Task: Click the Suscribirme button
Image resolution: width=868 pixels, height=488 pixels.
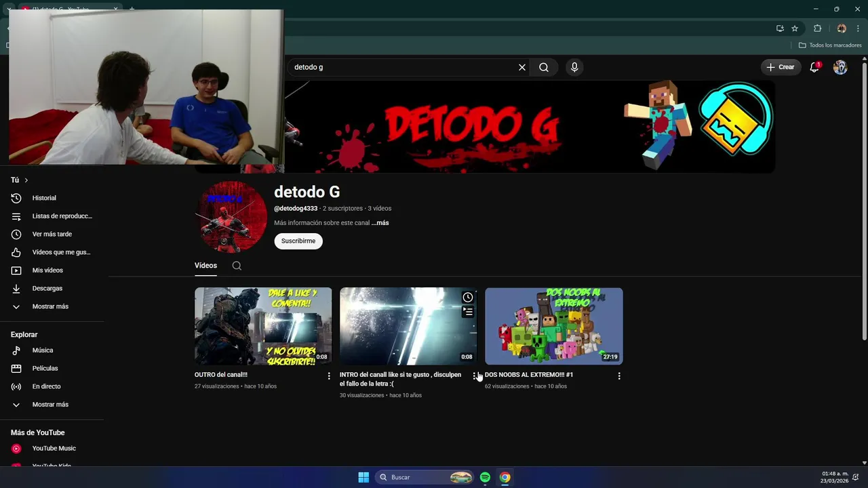Action: (298, 241)
